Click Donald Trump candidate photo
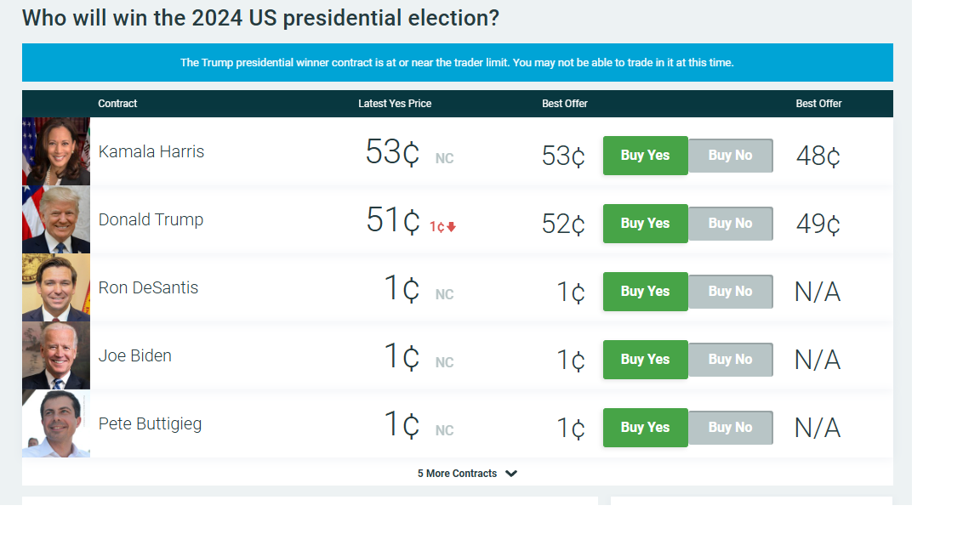This screenshot has height=551, width=980. coord(56,219)
